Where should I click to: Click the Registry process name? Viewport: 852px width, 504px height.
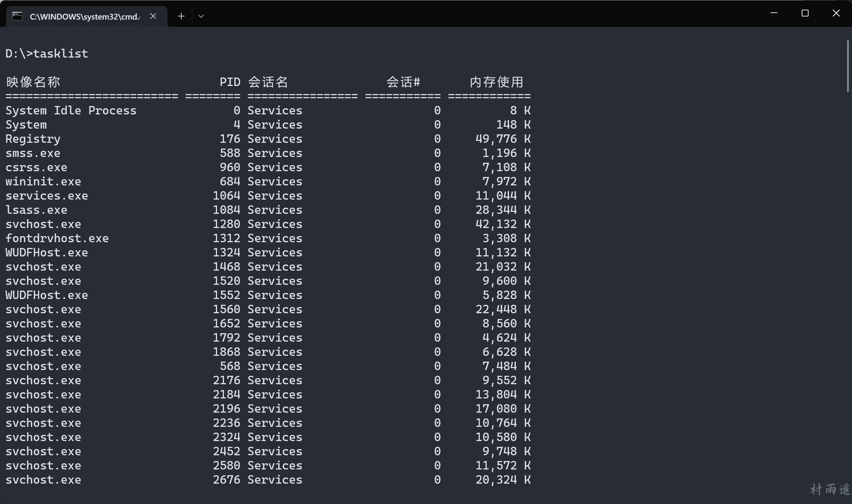[x=33, y=139]
